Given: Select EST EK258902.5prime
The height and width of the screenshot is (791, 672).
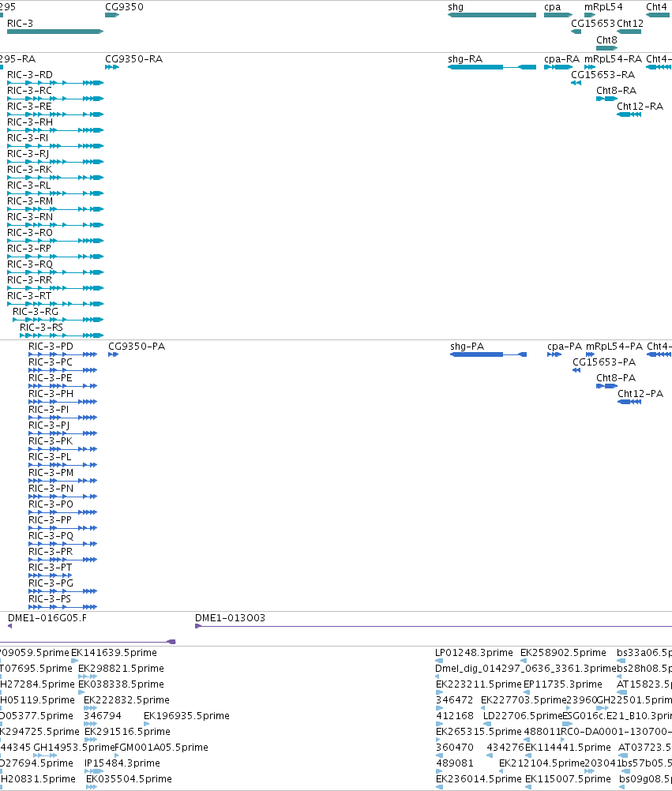Looking at the screenshot, I should point(524,661).
